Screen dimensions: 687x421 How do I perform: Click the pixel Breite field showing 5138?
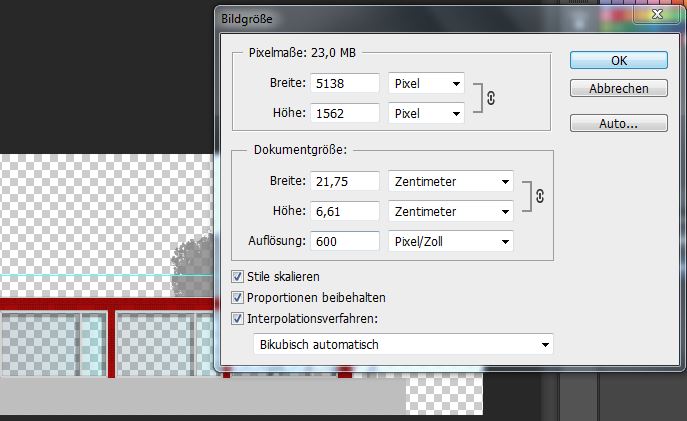click(x=345, y=83)
